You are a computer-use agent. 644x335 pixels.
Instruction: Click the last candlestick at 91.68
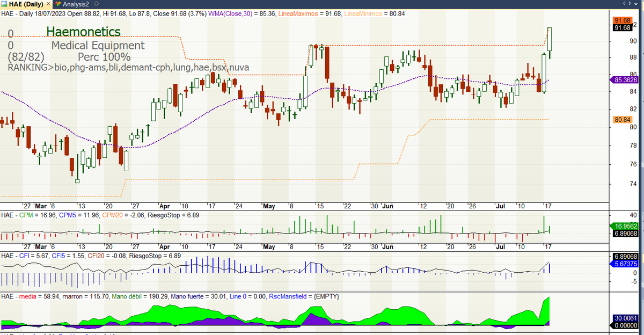[x=550, y=43]
